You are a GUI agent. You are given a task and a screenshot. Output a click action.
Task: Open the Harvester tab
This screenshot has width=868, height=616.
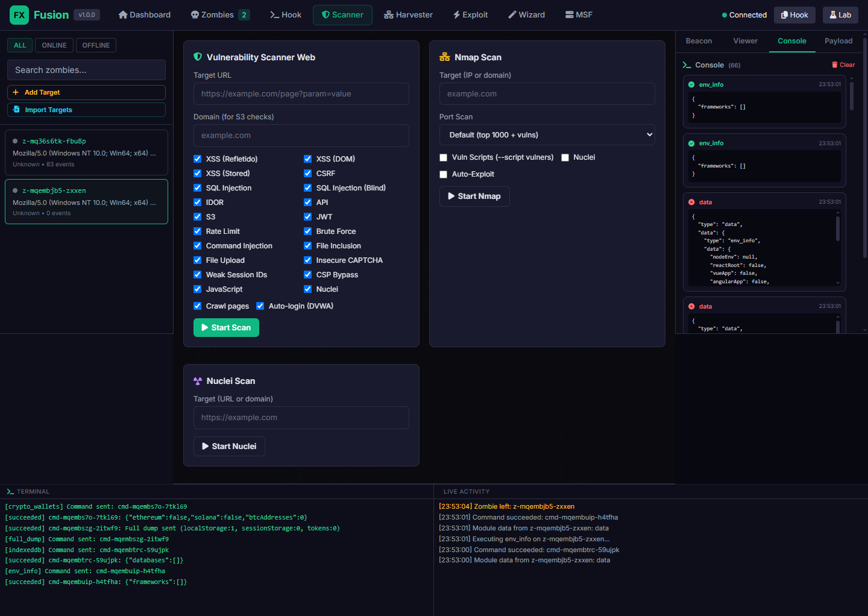click(x=409, y=15)
